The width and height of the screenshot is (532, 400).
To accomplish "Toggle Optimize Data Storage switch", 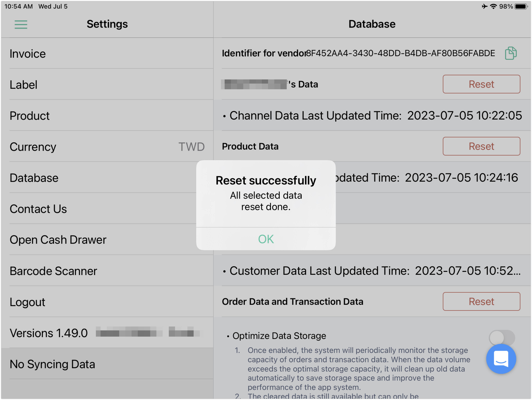I will pos(502,337).
